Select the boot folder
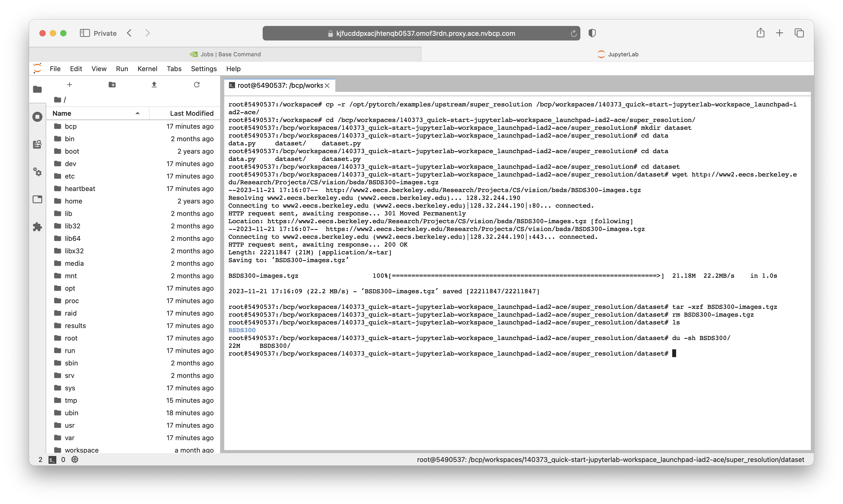 tap(133, 151)
